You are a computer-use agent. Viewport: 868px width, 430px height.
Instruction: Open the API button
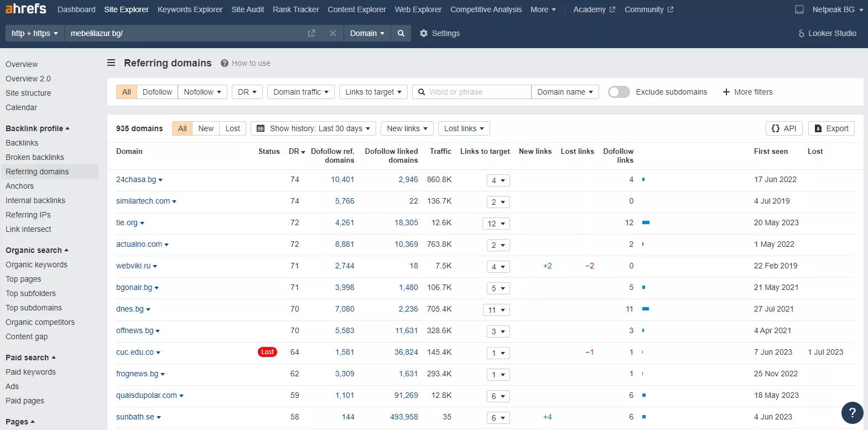coord(784,128)
